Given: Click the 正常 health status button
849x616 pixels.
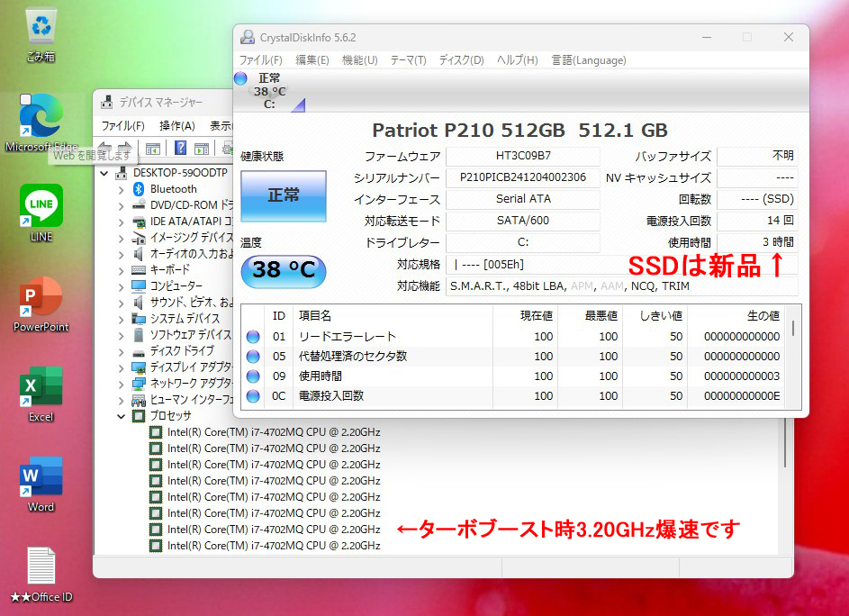Looking at the screenshot, I should 284,195.
